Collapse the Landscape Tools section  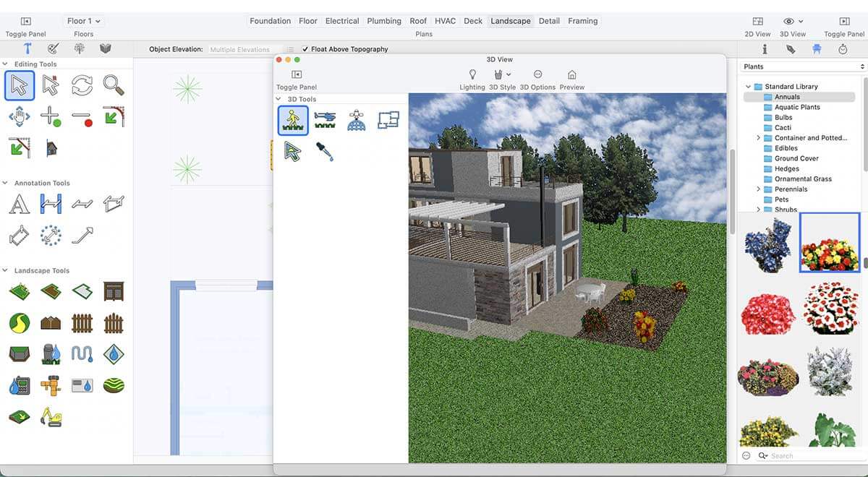click(x=6, y=270)
